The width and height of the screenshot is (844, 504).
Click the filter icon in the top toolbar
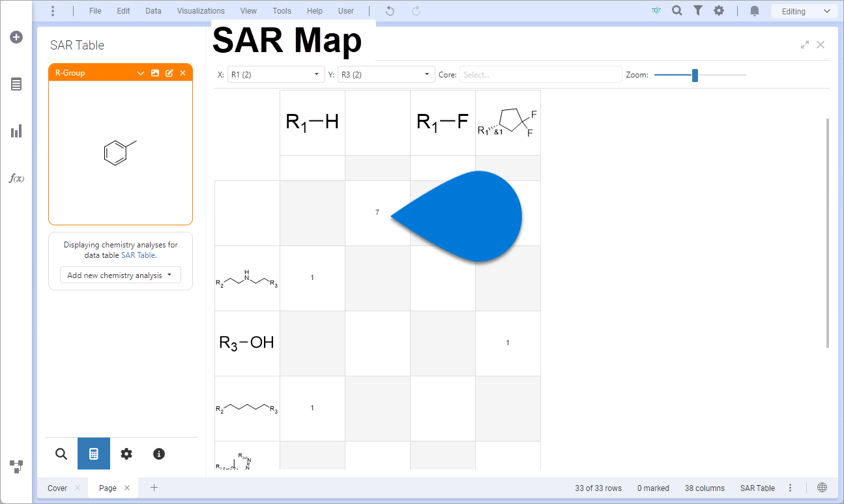(x=697, y=10)
